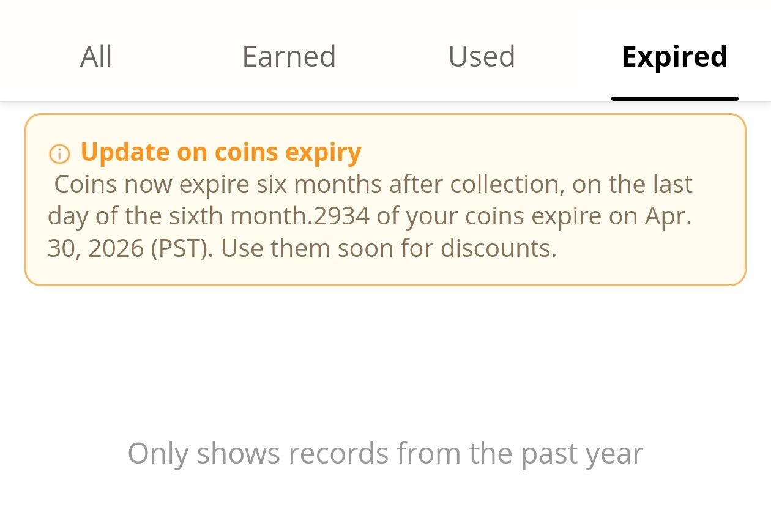Click "Use them soon for discounts." text

[x=389, y=249]
